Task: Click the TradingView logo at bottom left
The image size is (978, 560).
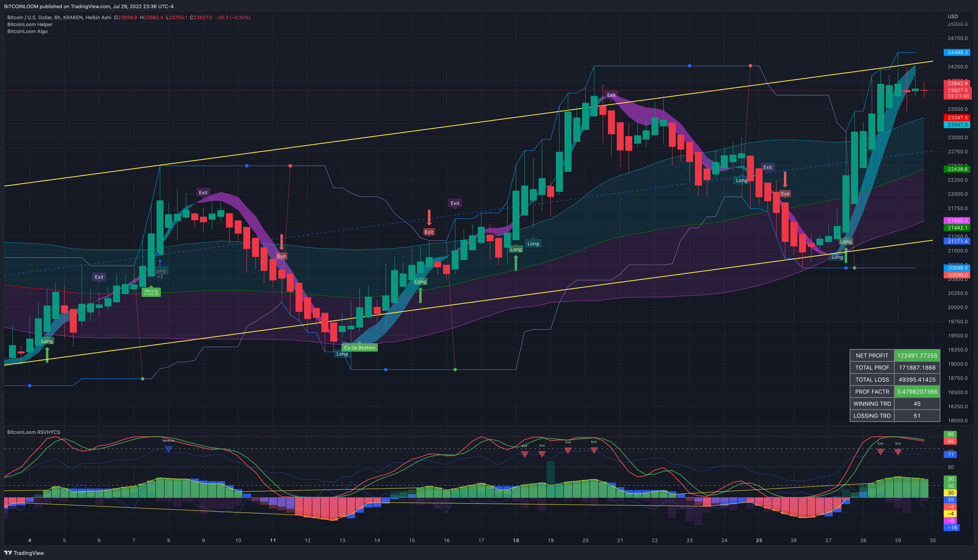Action: point(24,553)
